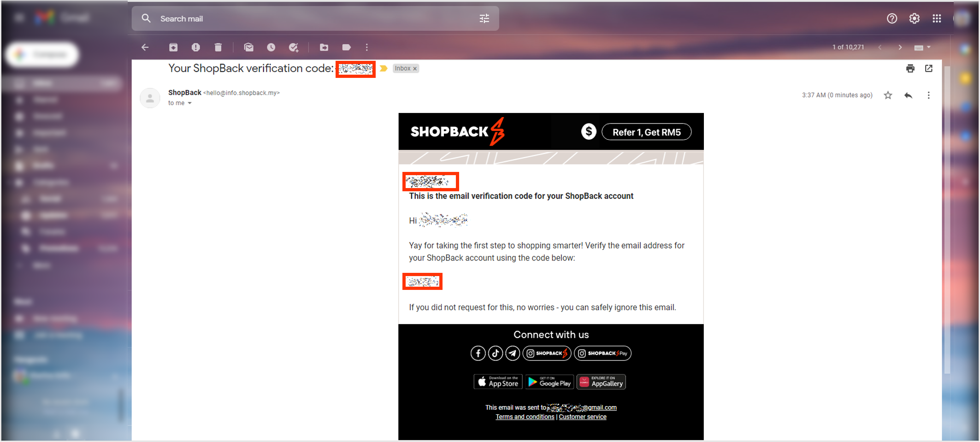Click into the Search mail field
Viewport: 980px width, 442px height.
[x=315, y=18]
